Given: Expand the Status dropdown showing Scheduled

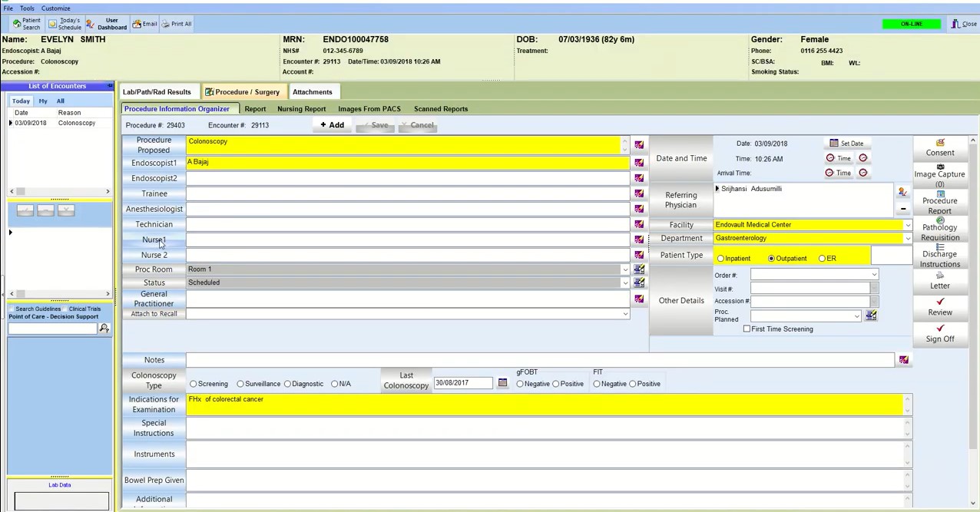Looking at the screenshot, I should tap(625, 282).
